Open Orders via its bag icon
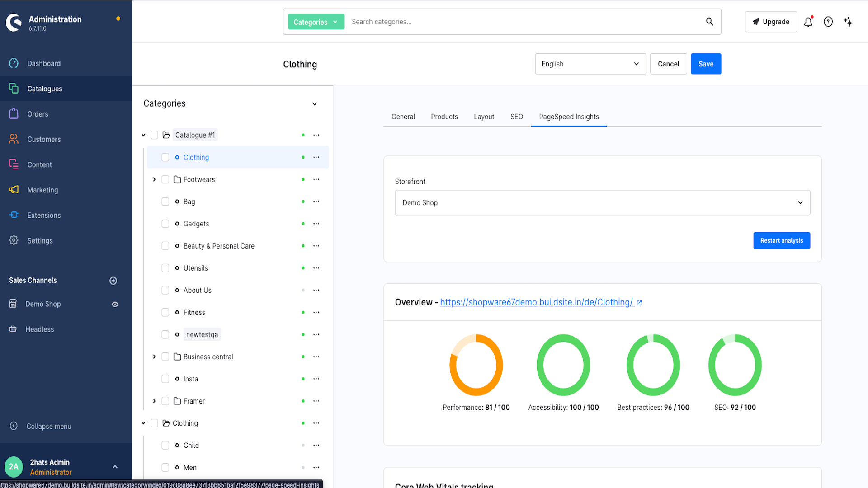The height and width of the screenshot is (488, 868). pyautogui.click(x=14, y=114)
